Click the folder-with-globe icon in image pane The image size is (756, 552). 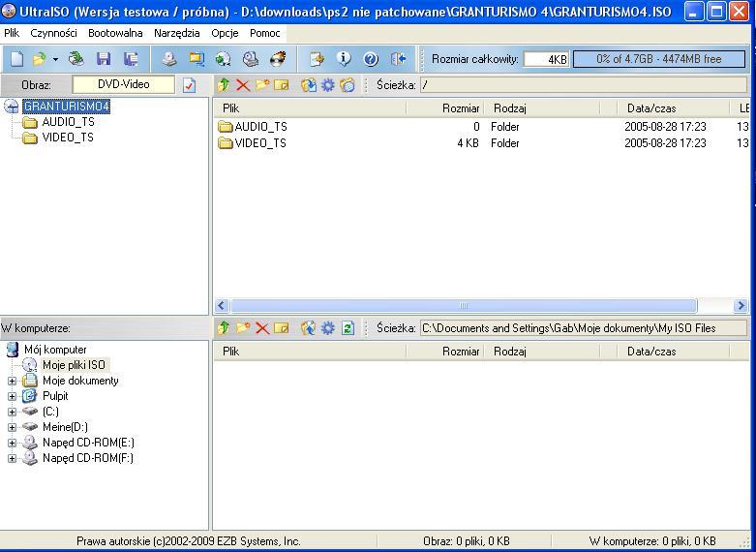348,85
